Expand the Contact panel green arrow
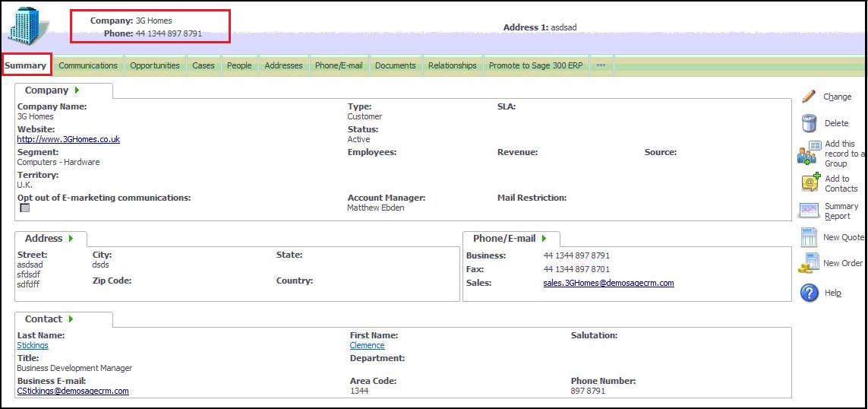868x409 pixels. pos(71,319)
